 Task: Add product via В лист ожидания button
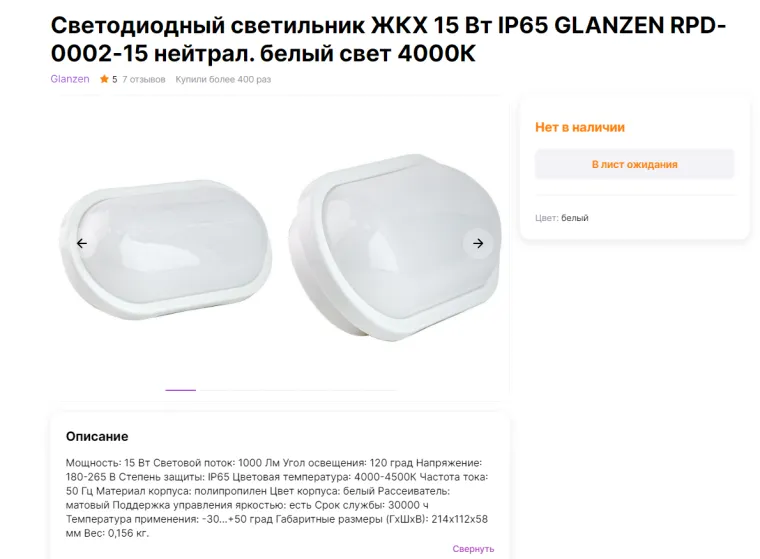click(x=634, y=164)
